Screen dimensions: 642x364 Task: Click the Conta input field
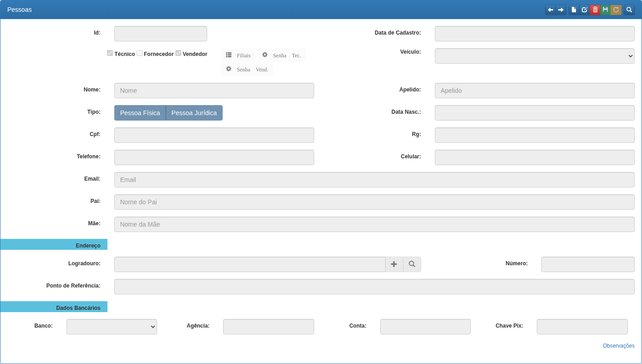(425, 327)
